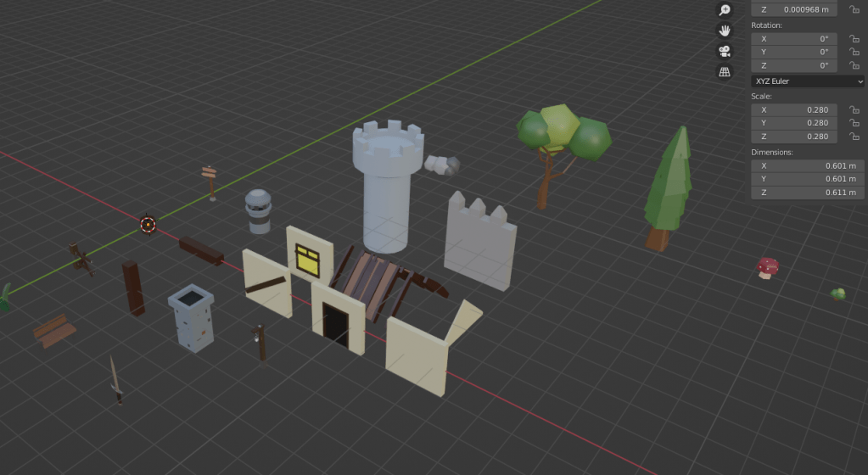Open the XYZ Euler rotation mode dropdown
Viewport: 868px width, 475px height.
coord(808,81)
